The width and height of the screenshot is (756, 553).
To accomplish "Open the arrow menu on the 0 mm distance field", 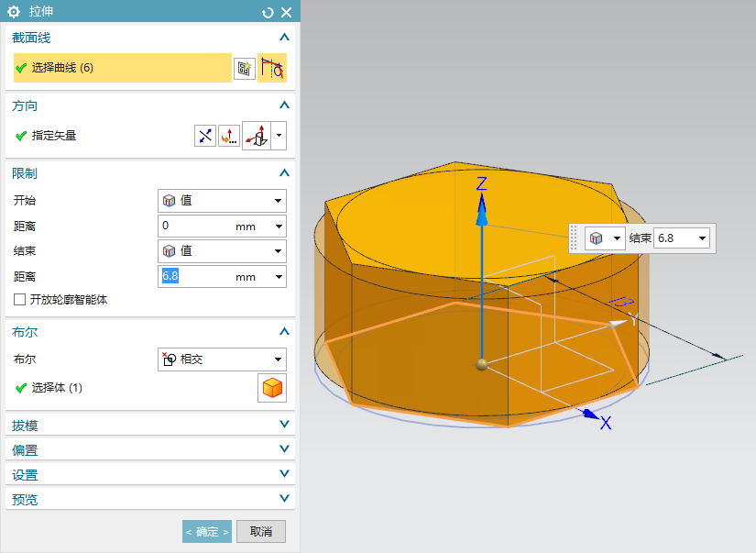I will 279,226.
